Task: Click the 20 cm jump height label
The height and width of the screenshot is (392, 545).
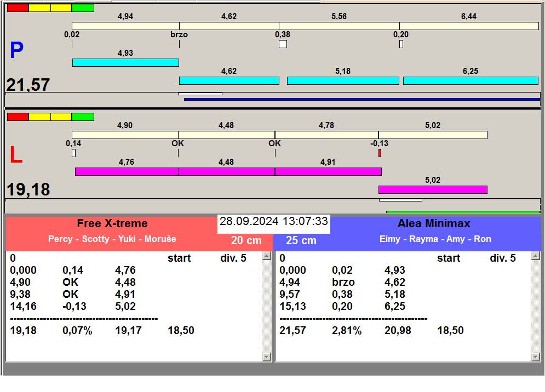Action: [x=246, y=240]
